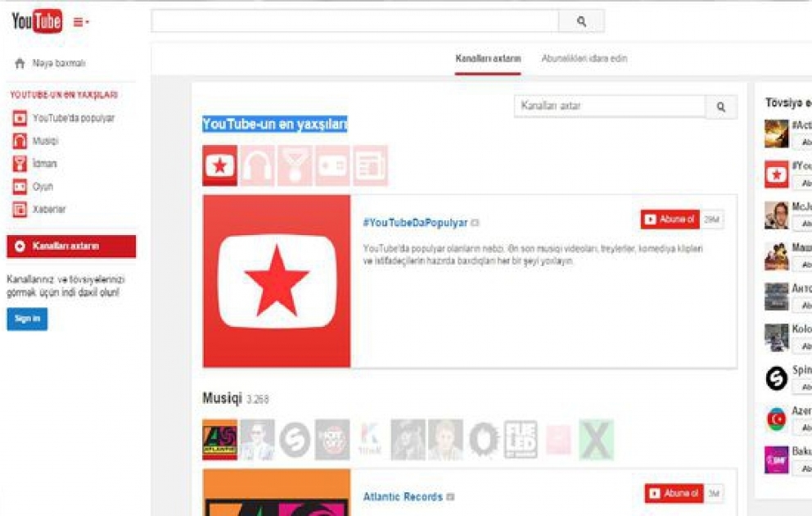Image resolution: width=812 pixels, height=516 pixels.
Task: Open YouTube'da populyar in sidebar
Action: coord(63,118)
